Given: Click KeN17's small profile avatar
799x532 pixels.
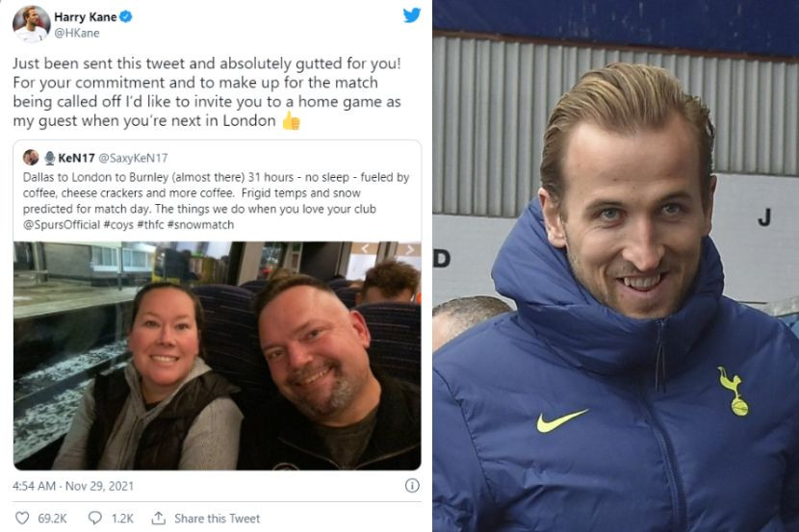Looking at the screenshot, I should [31, 158].
